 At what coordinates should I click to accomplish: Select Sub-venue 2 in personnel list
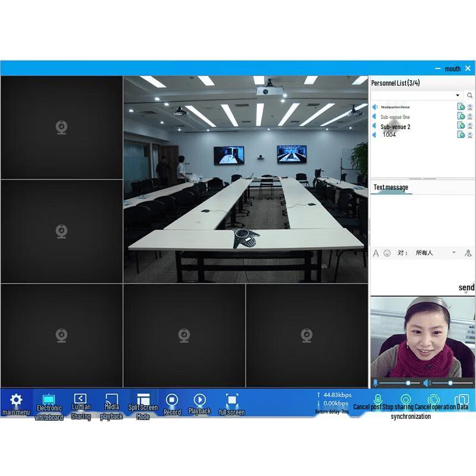395,127
